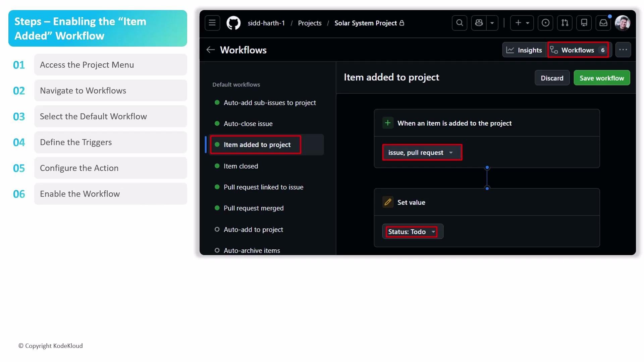Click step 04 Define the Triggers
This screenshot has height=362, width=644.
point(111,142)
